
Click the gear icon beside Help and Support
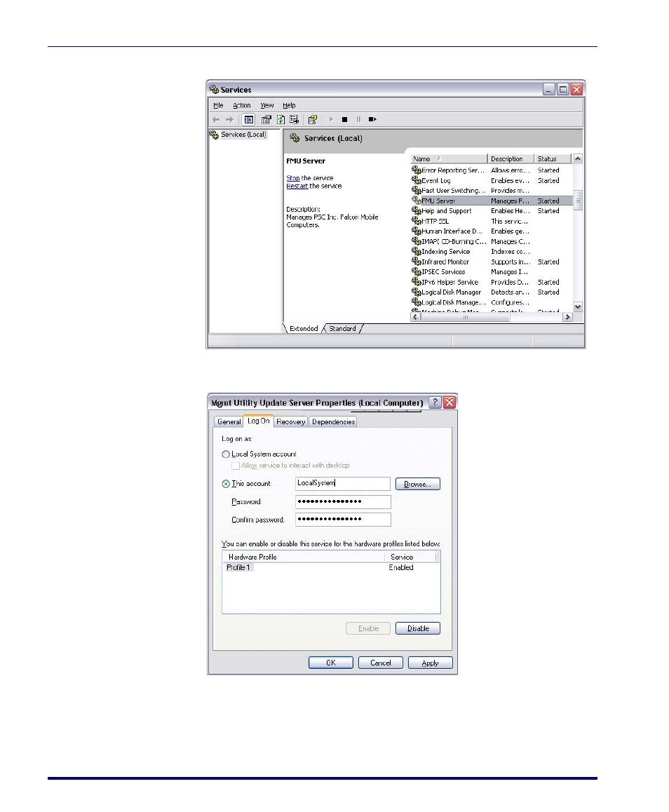click(x=417, y=211)
